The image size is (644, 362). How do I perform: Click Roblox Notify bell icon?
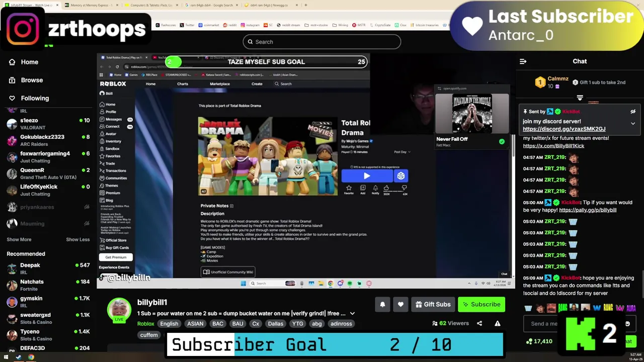tap(375, 189)
